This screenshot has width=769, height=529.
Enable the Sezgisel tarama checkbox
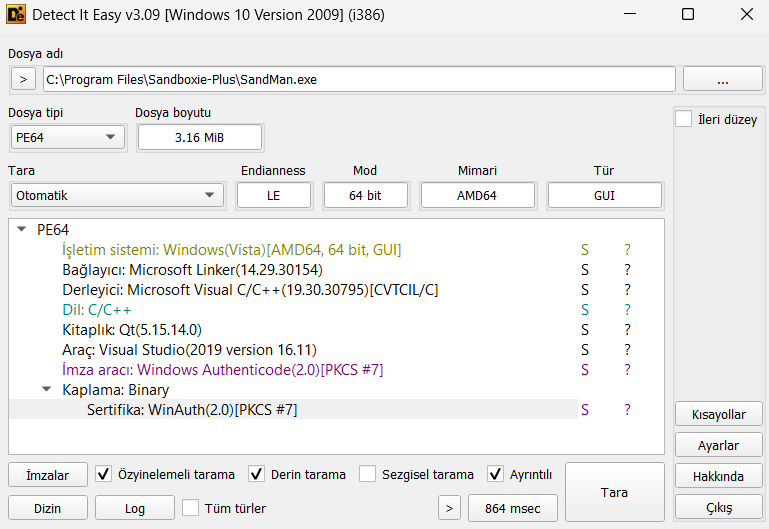(x=367, y=474)
